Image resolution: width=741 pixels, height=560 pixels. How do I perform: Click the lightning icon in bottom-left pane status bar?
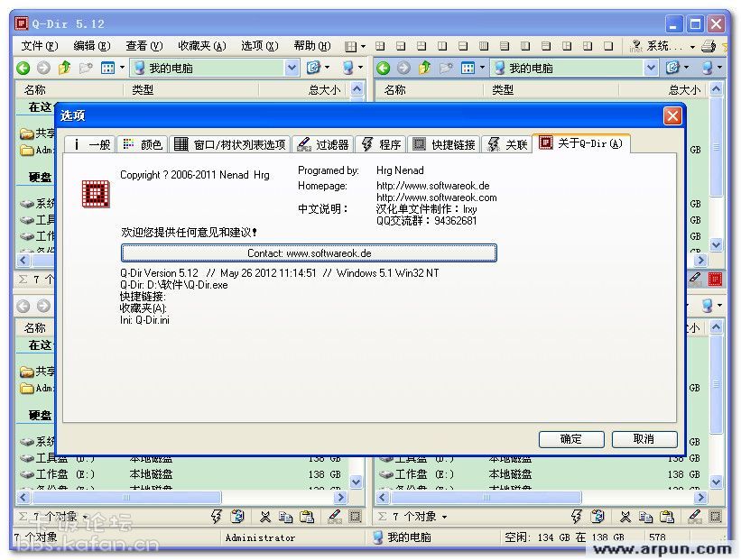[216, 517]
